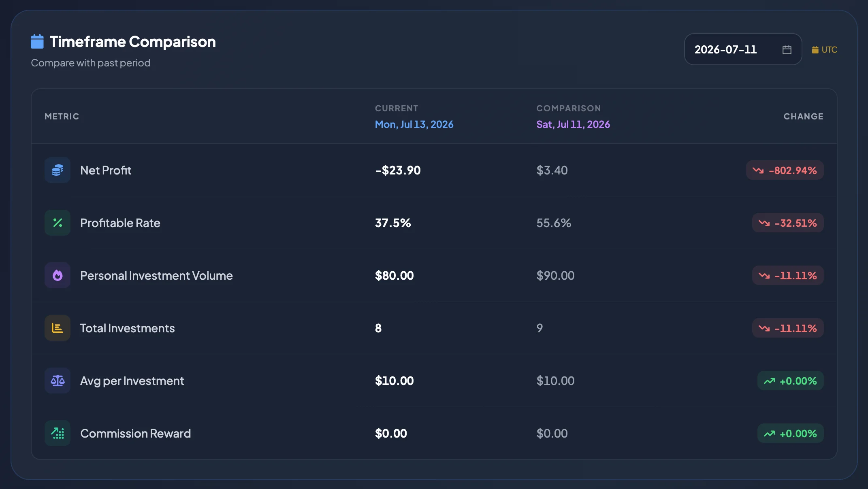The height and width of the screenshot is (489, 868).
Task: Click the Timeframe Comparison heading
Action: coord(132,41)
